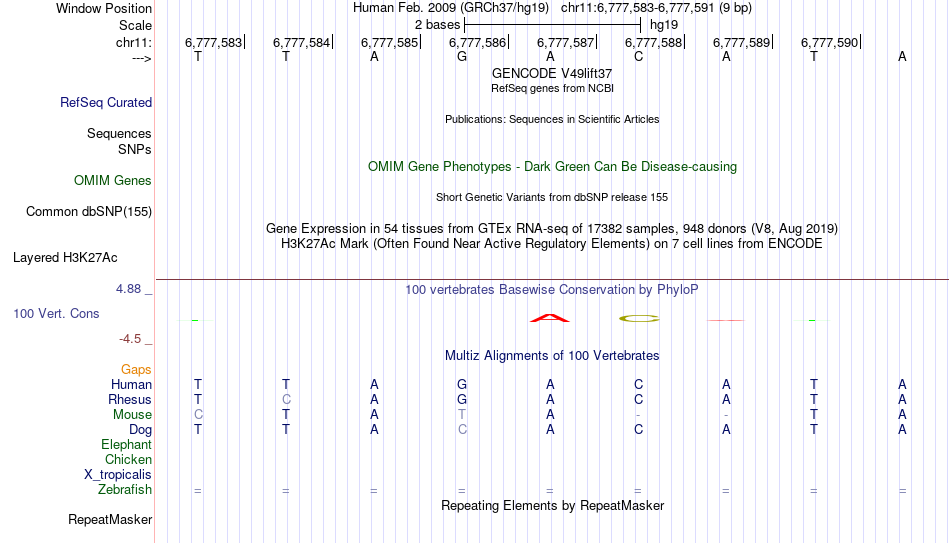
Task: Select the OMIM Genes track label
Action: tap(112, 181)
